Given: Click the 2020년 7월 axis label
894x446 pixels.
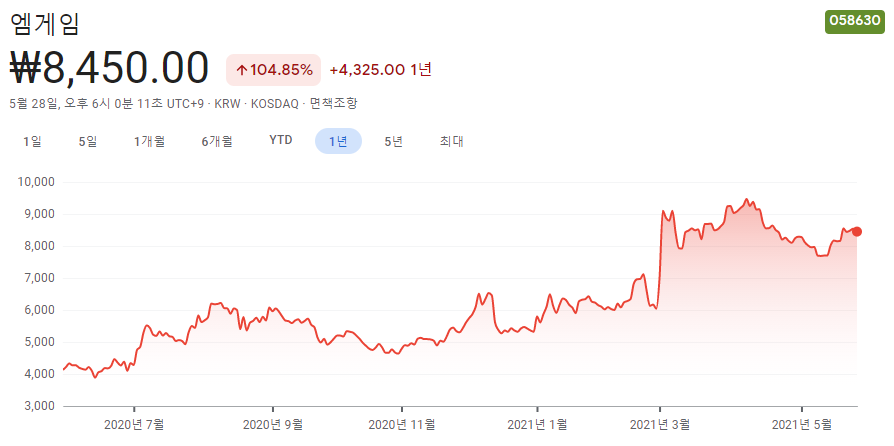Looking at the screenshot, I should [135, 424].
